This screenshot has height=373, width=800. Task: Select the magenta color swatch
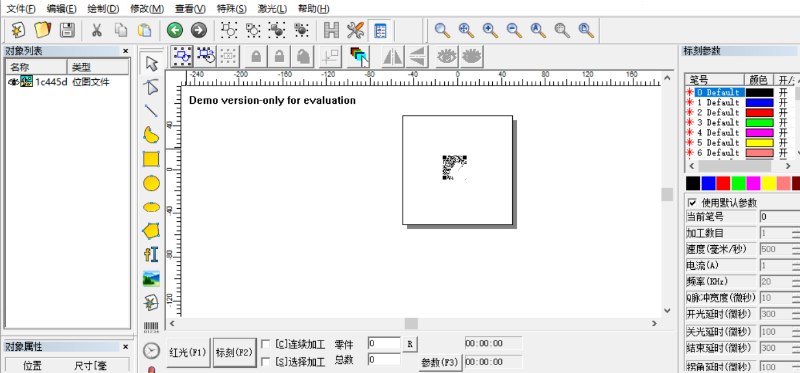(753, 183)
